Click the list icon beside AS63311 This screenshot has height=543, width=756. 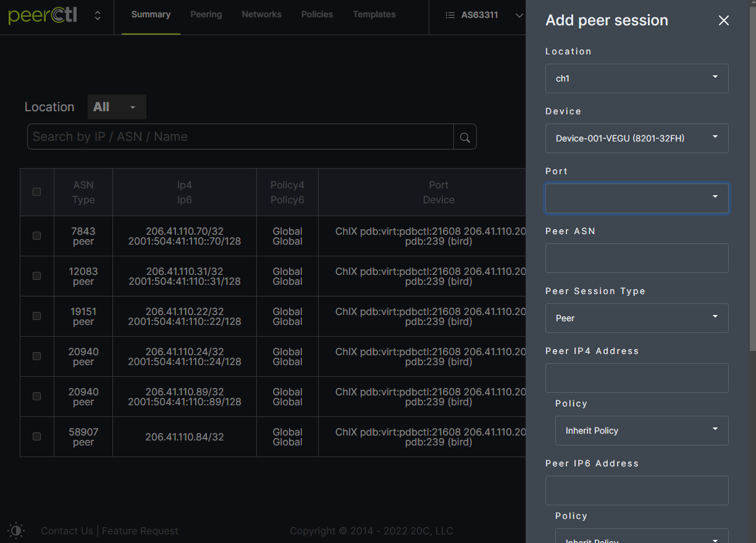[x=450, y=15]
